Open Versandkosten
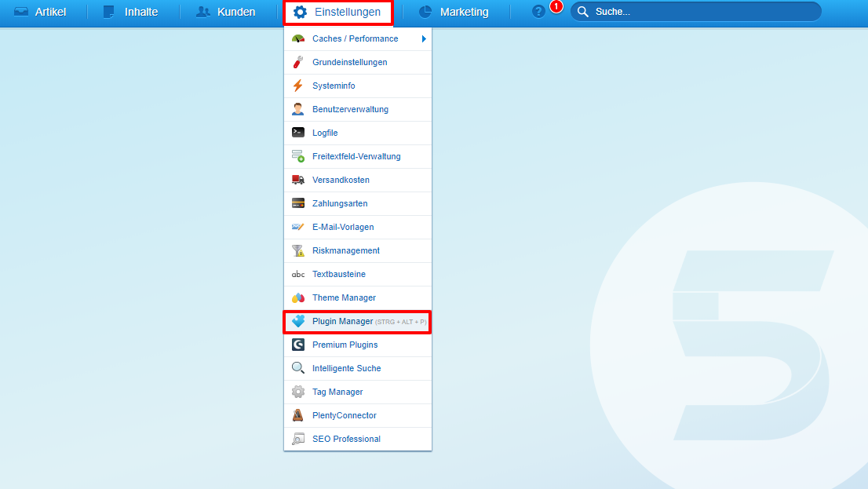The image size is (868, 489). click(x=358, y=180)
